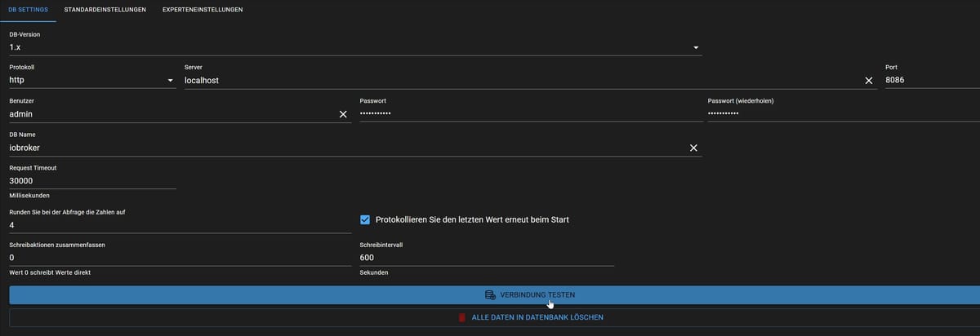
Task: Clear the Benutzer field with X icon
Action: click(343, 114)
